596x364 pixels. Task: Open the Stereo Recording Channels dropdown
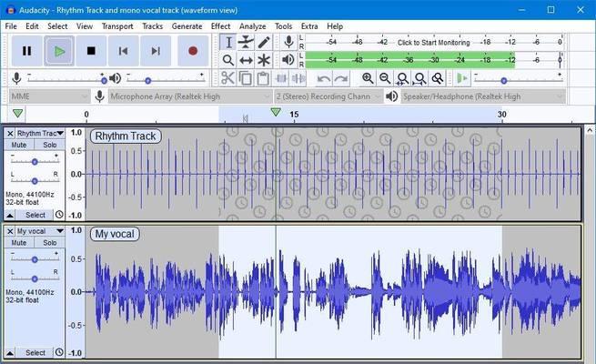[x=328, y=96]
